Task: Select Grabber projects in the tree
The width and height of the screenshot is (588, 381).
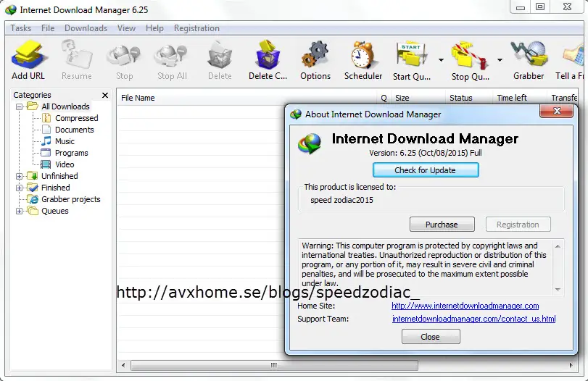Action: coord(70,199)
